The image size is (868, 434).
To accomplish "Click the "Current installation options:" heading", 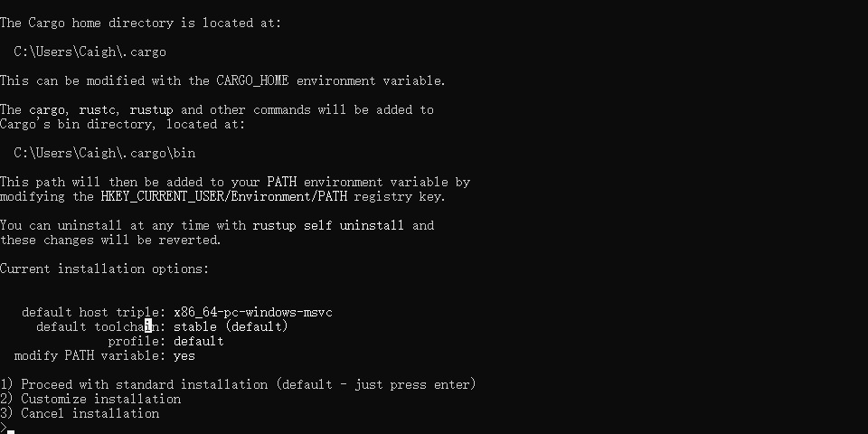I will [x=105, y=269].
